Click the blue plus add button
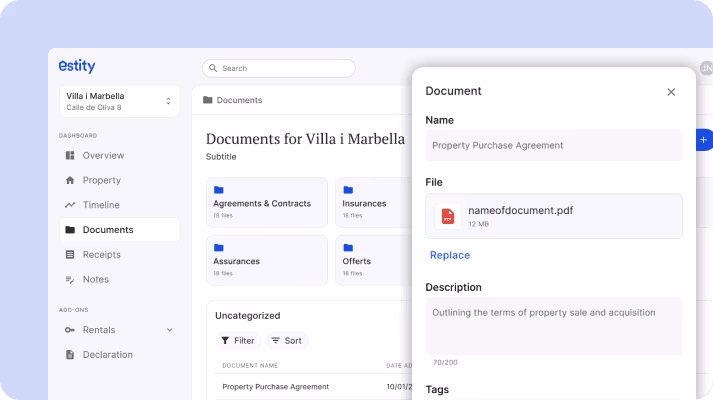The width and height of the screenshot is (713, 400). click(x=704, y=140)
